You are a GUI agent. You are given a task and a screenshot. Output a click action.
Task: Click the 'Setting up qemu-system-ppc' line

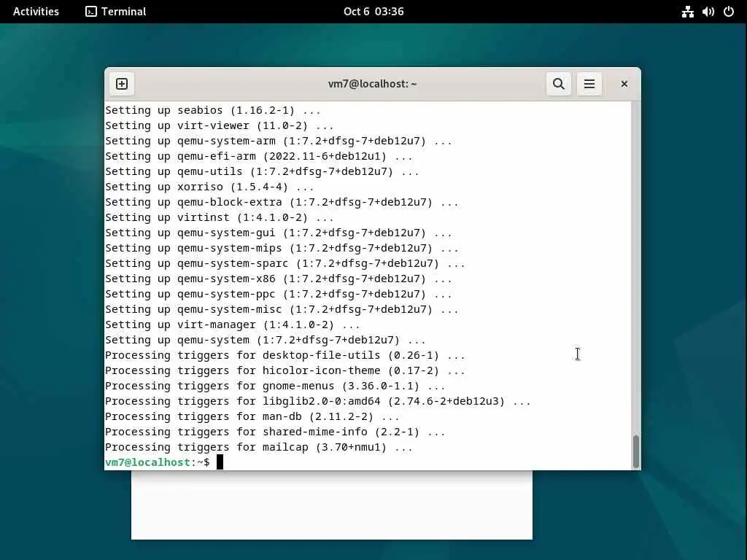(278, 294)
